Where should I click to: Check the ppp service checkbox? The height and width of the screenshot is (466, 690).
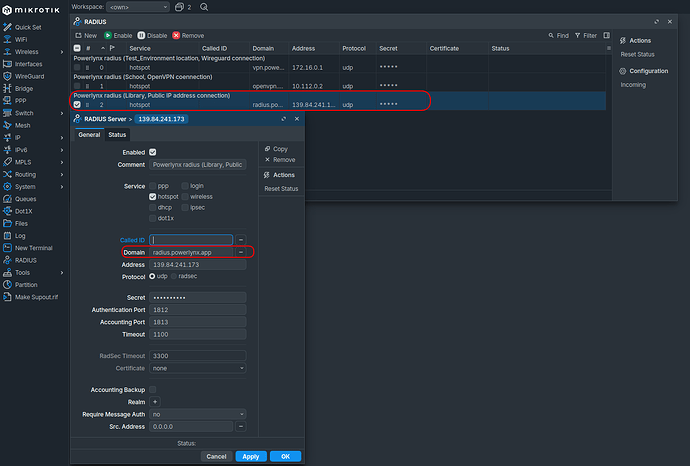coord(152,186)
